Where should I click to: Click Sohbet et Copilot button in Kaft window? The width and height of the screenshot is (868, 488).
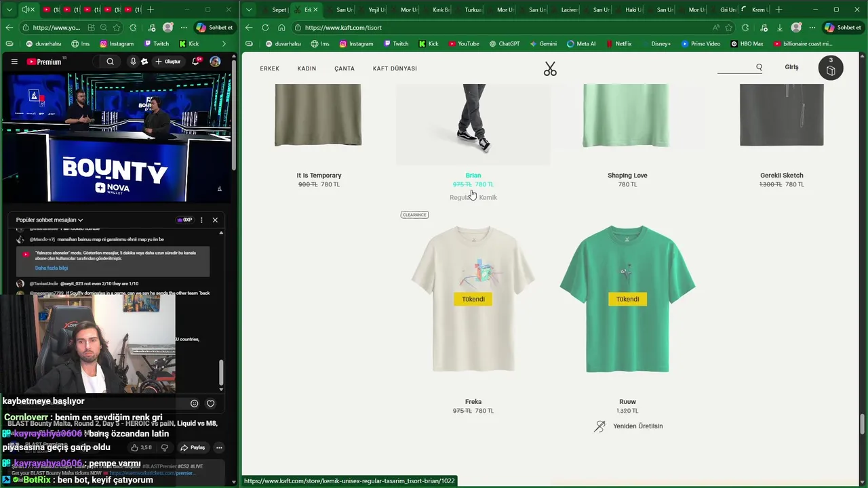coord(843,28)
